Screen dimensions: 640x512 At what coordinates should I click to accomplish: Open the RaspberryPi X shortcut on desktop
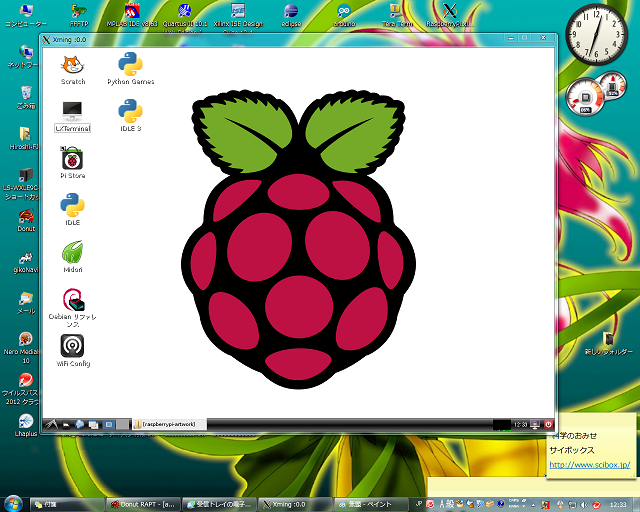point(450,16)
